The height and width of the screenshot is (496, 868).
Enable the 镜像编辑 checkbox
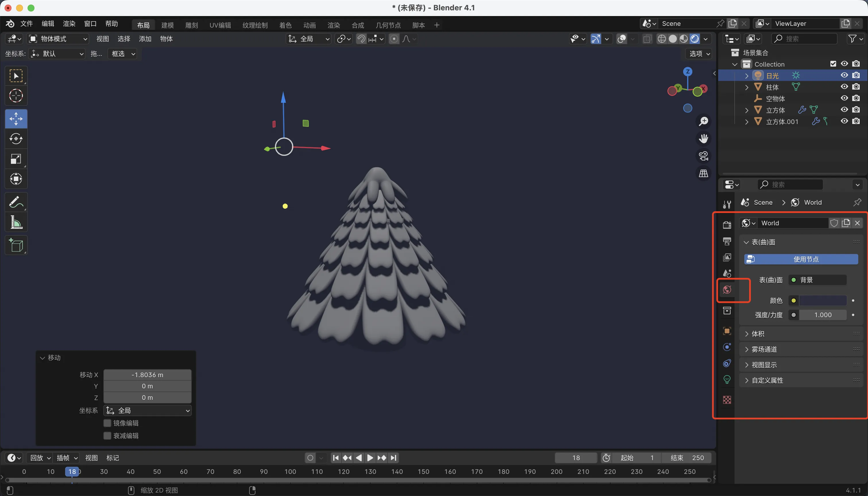pyautogui.click(x=107, y=423)
